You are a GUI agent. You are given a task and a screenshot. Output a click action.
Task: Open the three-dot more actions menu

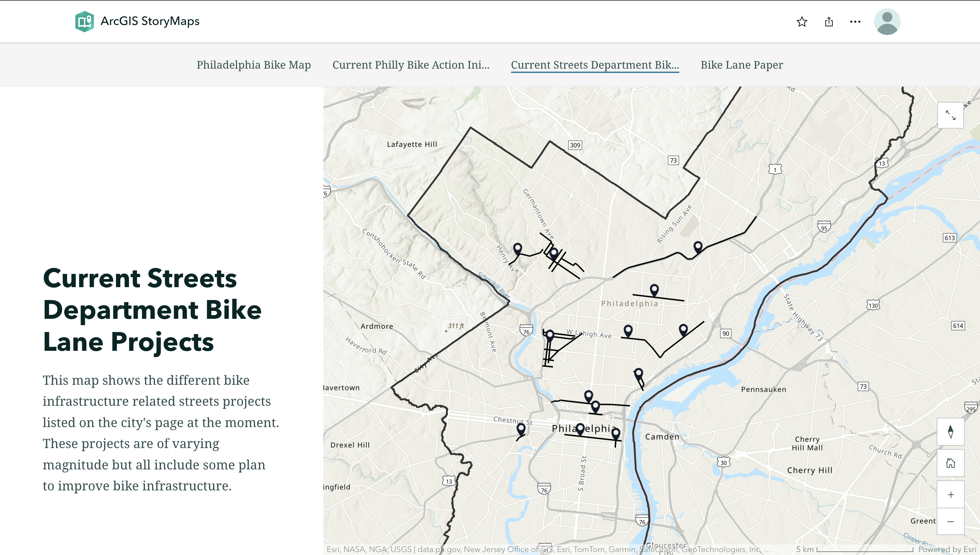click(x=855, y=22)
